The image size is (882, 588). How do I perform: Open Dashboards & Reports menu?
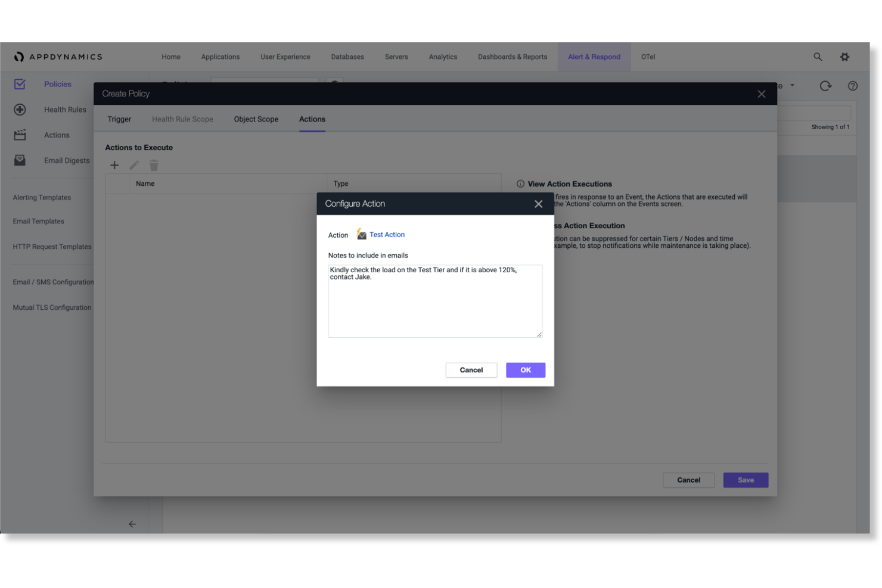513,57
